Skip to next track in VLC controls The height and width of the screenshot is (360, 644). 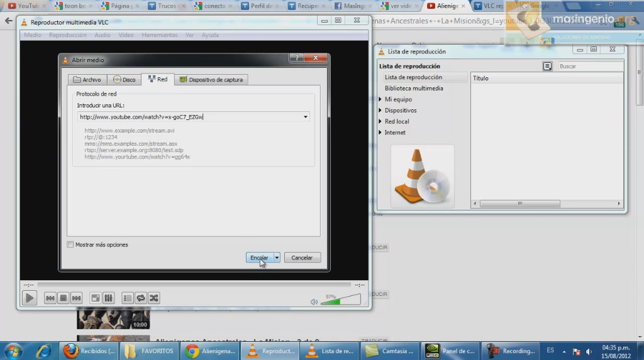coord(76,298)
